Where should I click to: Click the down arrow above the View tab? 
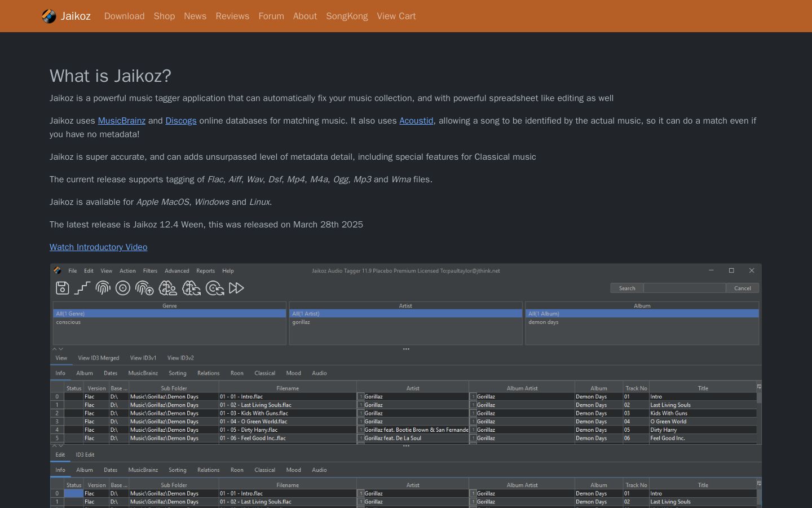61,349
